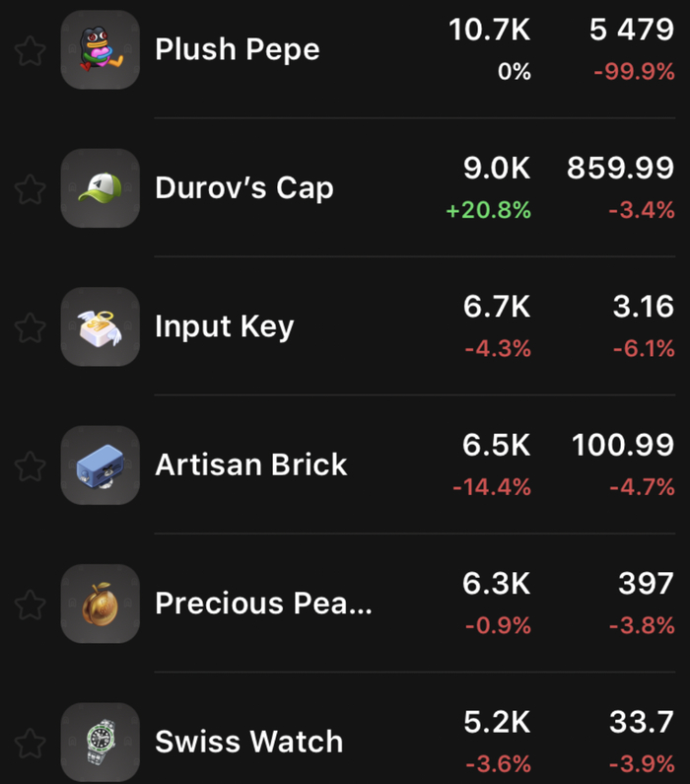Open the Artisan Brick blue brick icon
Image resolution: width=690 pixels, height=784 pixels.
(x=100, y=464)
